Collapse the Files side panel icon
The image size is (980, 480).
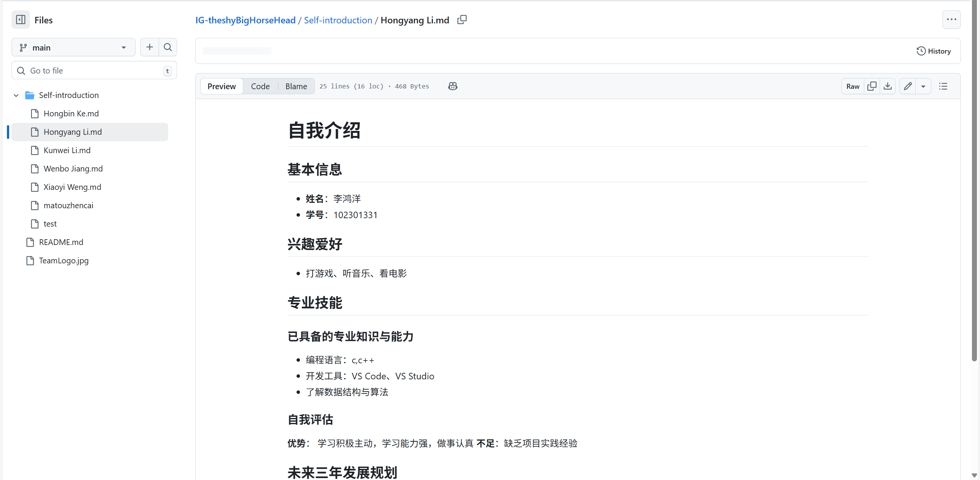tap(21, 20)
